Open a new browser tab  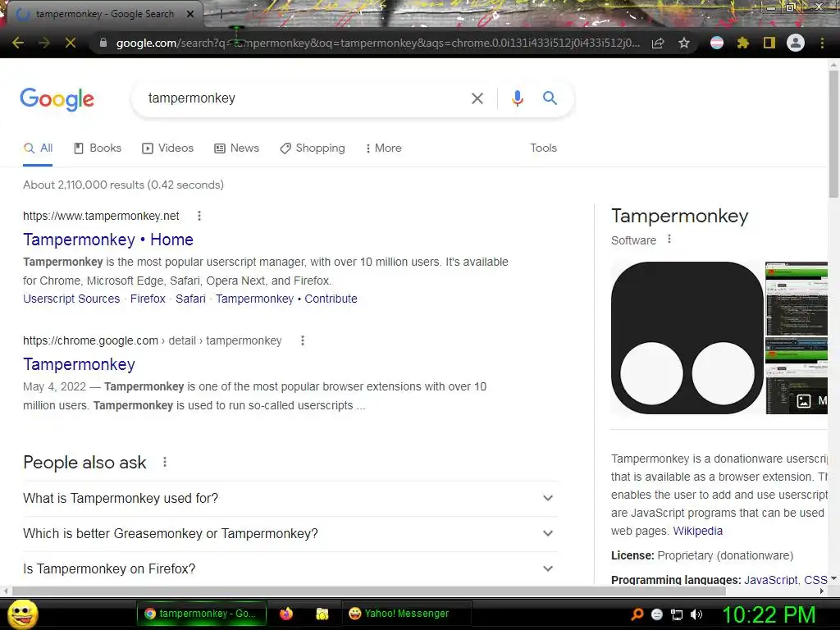(x=221, y=14)
